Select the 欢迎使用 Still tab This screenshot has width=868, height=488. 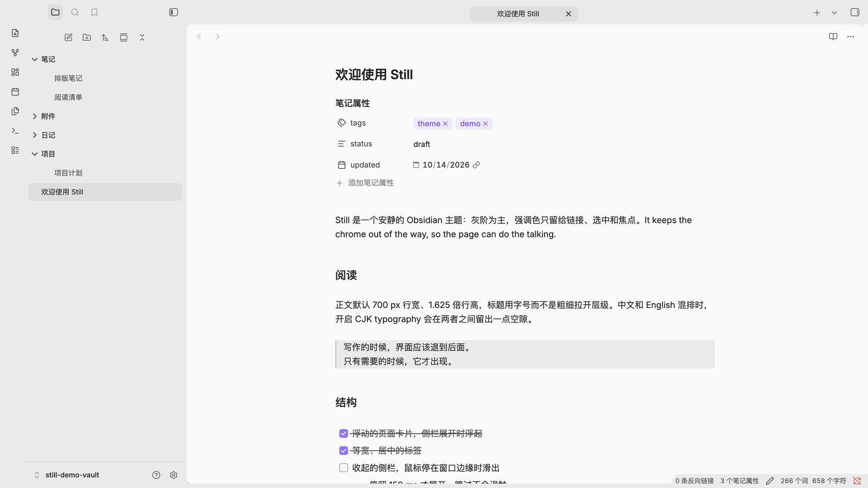pyautogui.click(x=518, y=14)
